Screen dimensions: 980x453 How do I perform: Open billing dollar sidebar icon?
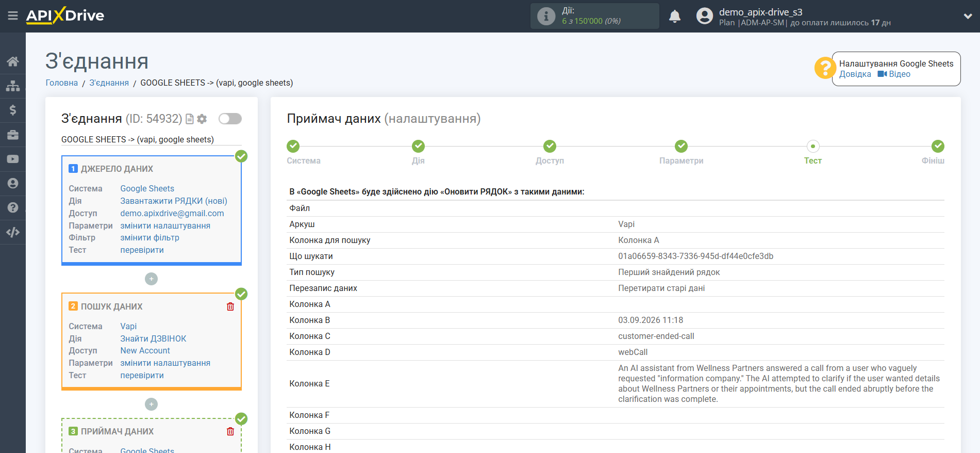click(x=13, y=110)
